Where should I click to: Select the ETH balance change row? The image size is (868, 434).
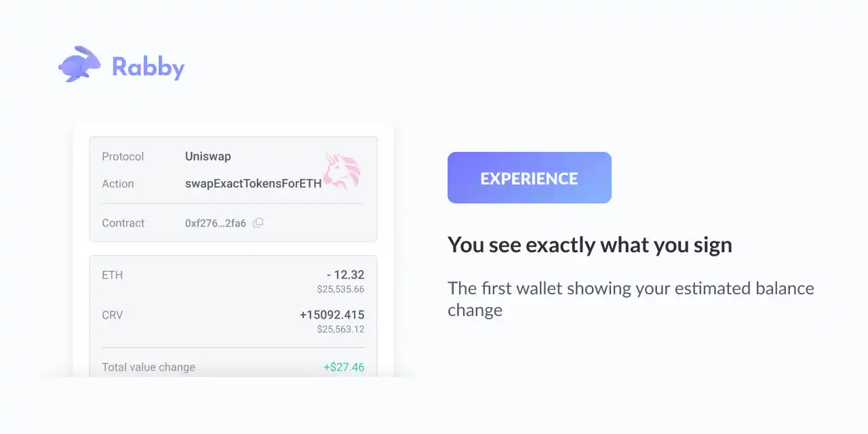(233, 281)
